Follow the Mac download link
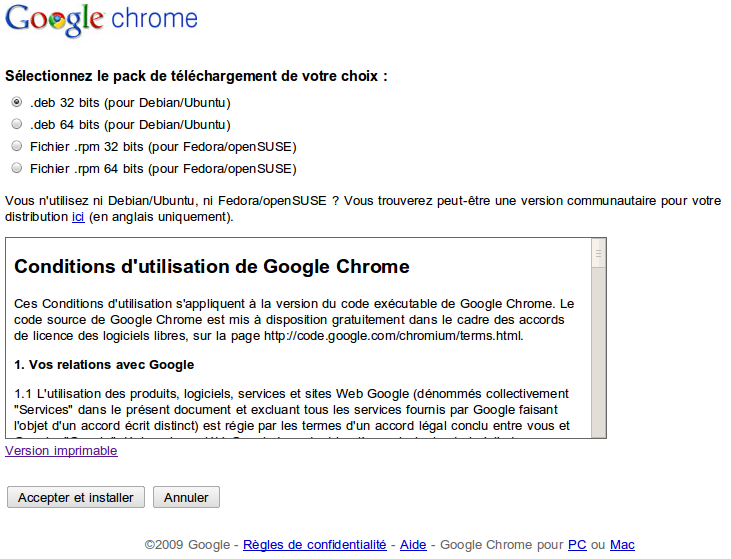The image size is (731, 559). click(x=622, y=545)
